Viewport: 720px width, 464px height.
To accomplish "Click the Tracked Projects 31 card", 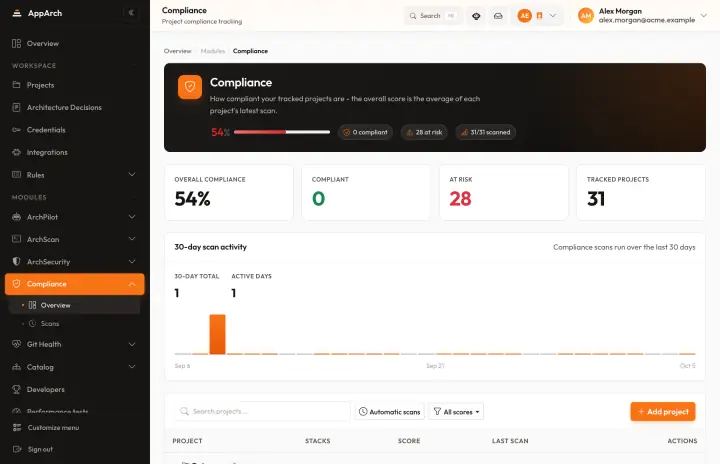I will coord(641,192).
